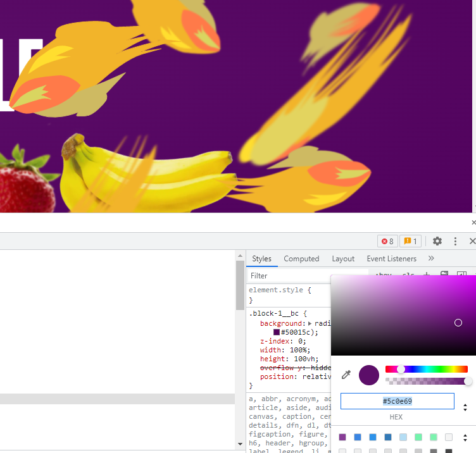Activate the eyedropper color picker tool
476x453 pixels.
[346, 375]
